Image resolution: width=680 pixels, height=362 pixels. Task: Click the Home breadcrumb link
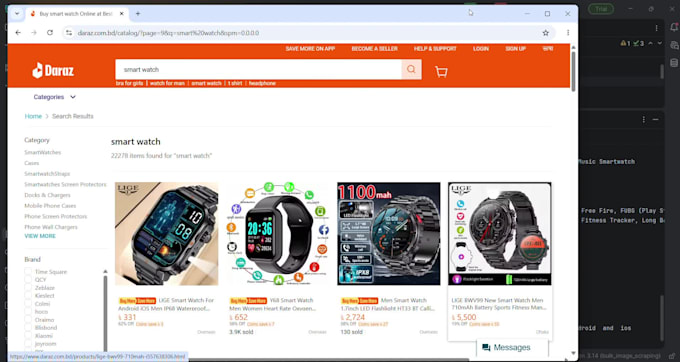[x=33, y=116]
